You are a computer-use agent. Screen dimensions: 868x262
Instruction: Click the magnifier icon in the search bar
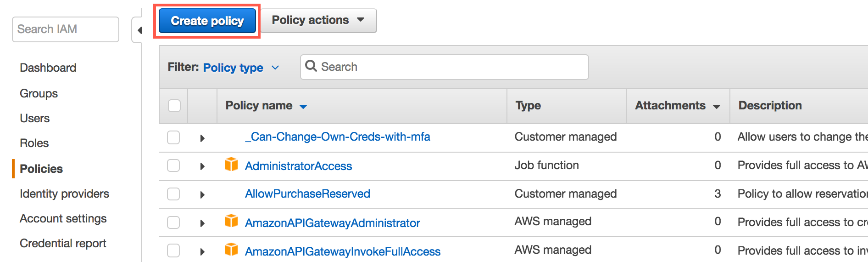click(x=311, y=66)
